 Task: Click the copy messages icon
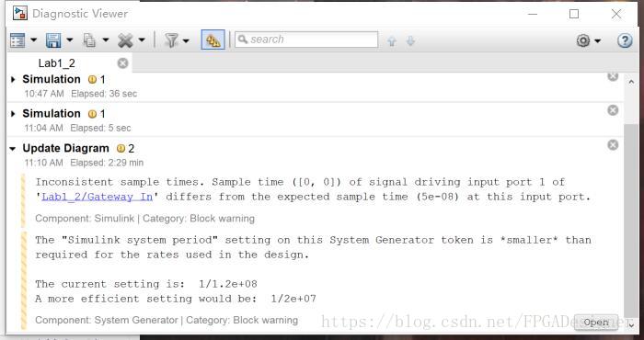(x=89, y=40)
